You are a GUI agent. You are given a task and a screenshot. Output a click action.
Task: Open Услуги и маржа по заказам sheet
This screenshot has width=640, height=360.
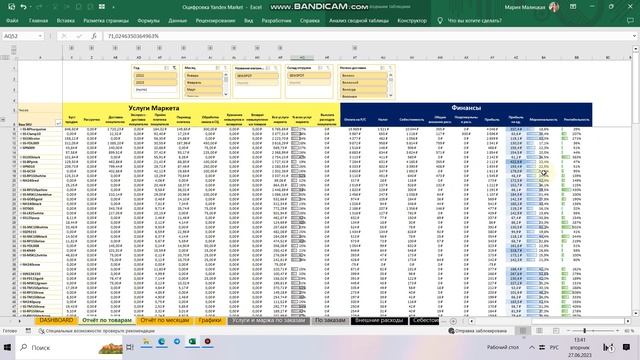coord(269,320)
